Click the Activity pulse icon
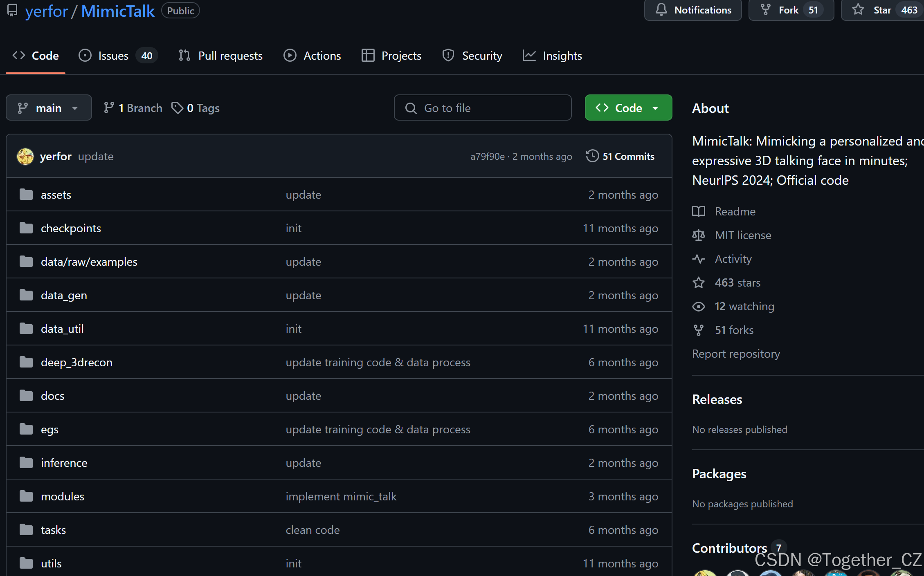 click(x=699, y=259)
